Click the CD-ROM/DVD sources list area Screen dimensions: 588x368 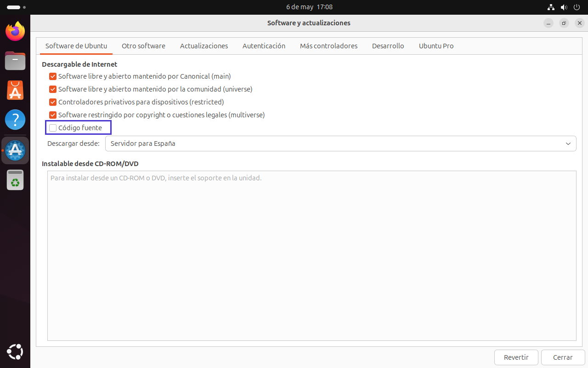point(311,256)
